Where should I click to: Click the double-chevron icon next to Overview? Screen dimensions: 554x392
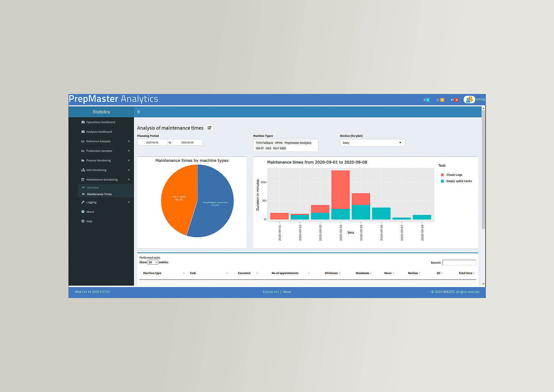pyautogui.click(x=83, y=188)
